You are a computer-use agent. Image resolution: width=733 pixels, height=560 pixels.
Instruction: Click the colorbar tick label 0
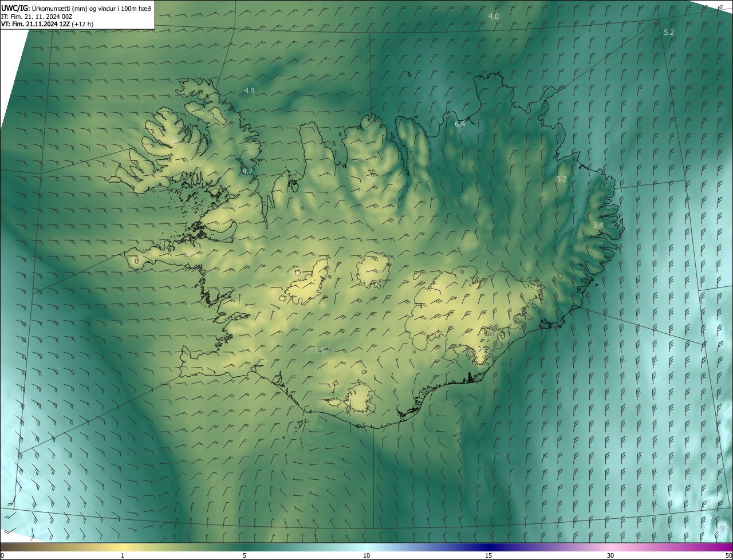(x=2, y=555)
